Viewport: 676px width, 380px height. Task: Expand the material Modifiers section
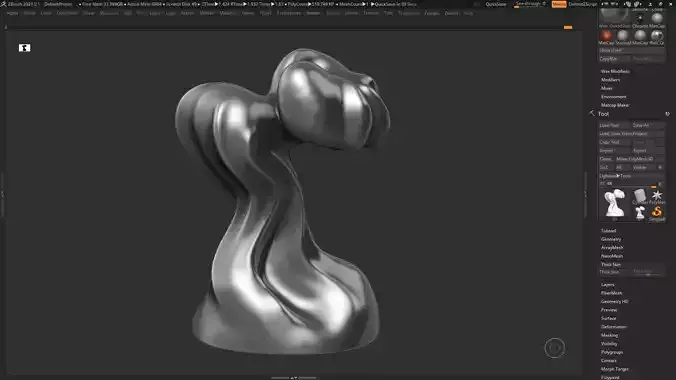pyautogui.click(x=610, y=80)
